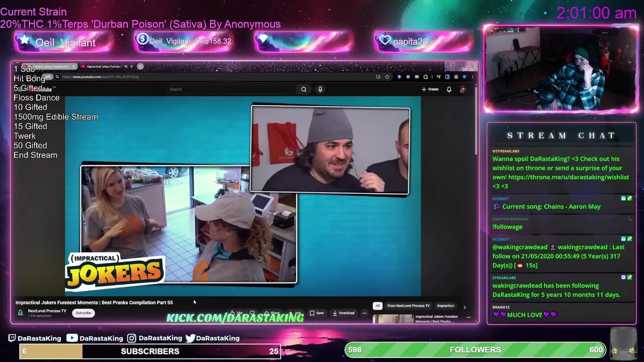Click the YouTube search magnifier button
The height and width of the screenshot is (362, 644).
304,89
